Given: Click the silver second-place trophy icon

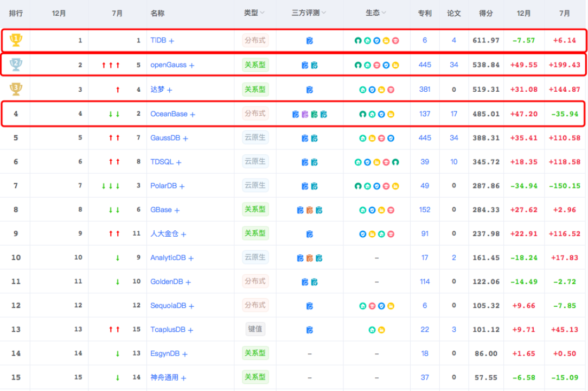Looking at the screenshot, I should (16, 65).
